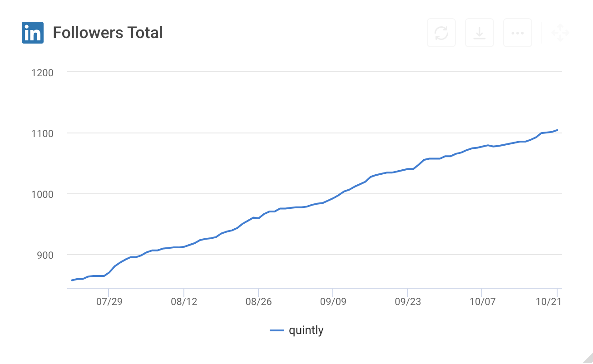593x364 pixels.
Task: Click the final data point of the line
Action: pos(558,129)
